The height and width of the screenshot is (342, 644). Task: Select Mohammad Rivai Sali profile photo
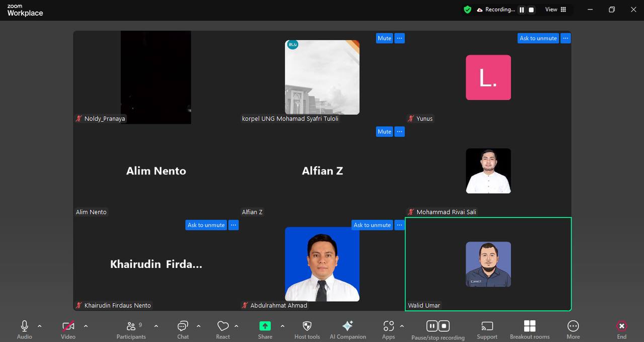[x=488, y=171]
